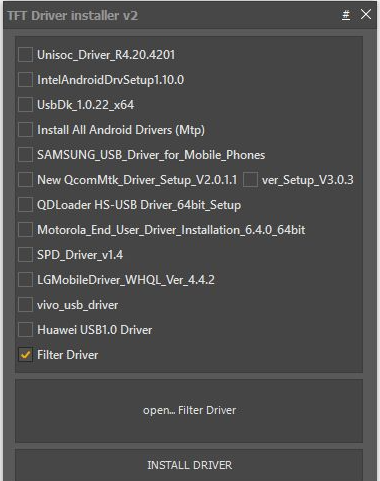
Task: Open the pin/menu icon in title bar
Action: click(346, 15)
